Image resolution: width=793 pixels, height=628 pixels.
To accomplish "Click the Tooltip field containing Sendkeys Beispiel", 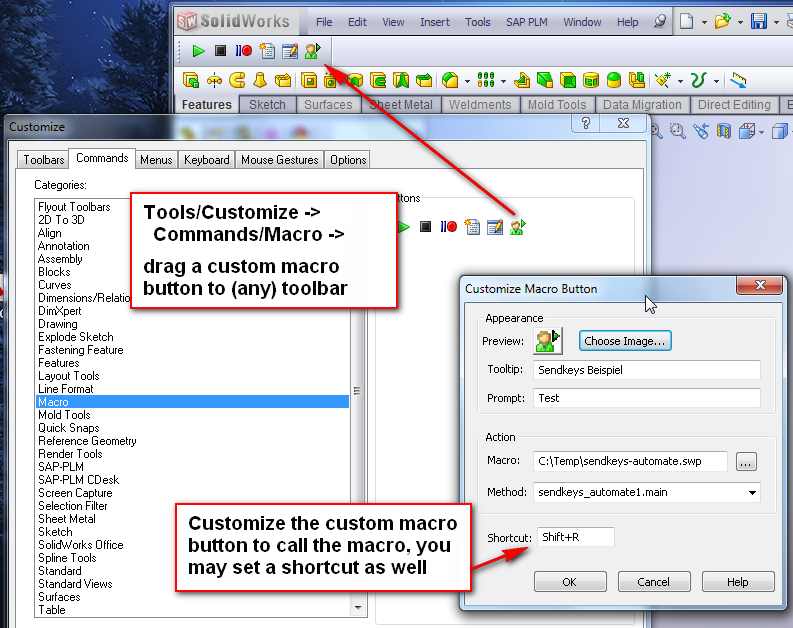I will [x=646, y=370].
